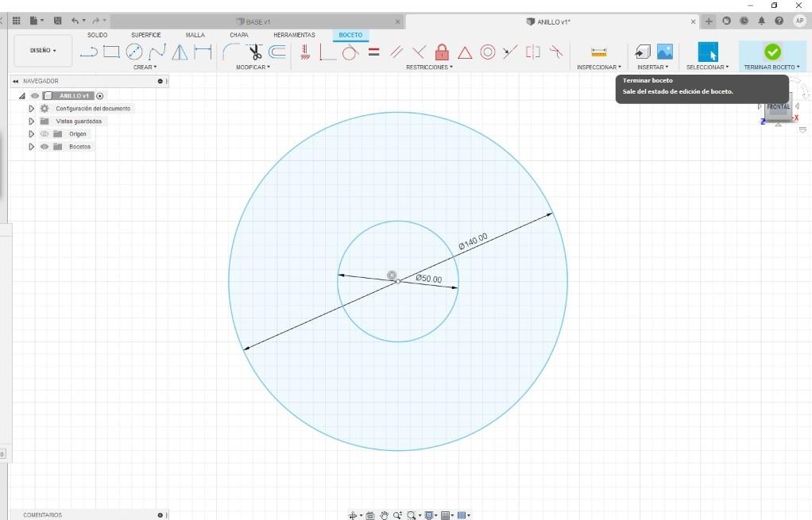Screen dimensions: 812x520
Task: Select the Circle by diameter tool
Action: (134, 52)
